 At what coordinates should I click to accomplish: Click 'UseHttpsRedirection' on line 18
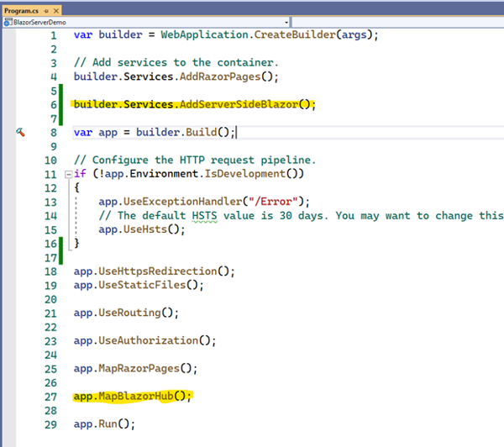tap(158, 271)
